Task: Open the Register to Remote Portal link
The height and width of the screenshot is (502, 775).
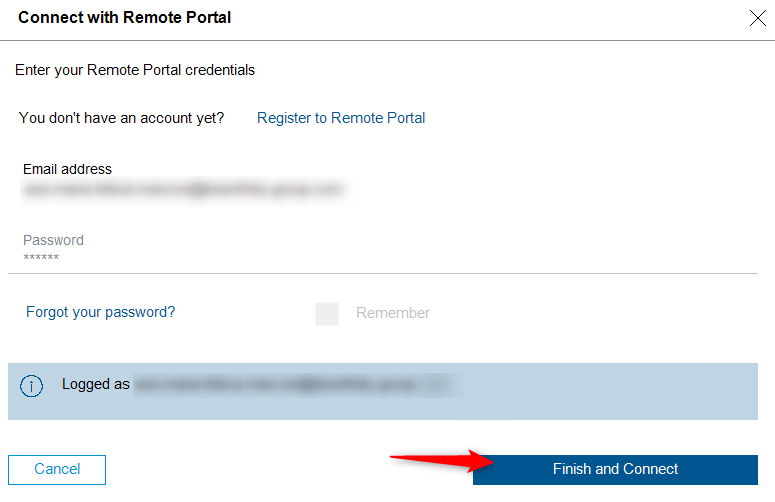Action: (x=341, y=118)
